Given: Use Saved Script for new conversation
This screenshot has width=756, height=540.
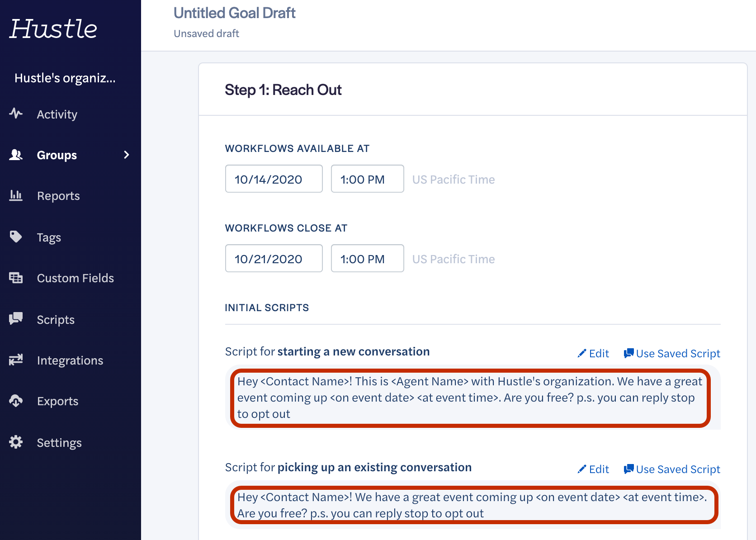Looking at the screenshot, I should [x=672, y=353].
